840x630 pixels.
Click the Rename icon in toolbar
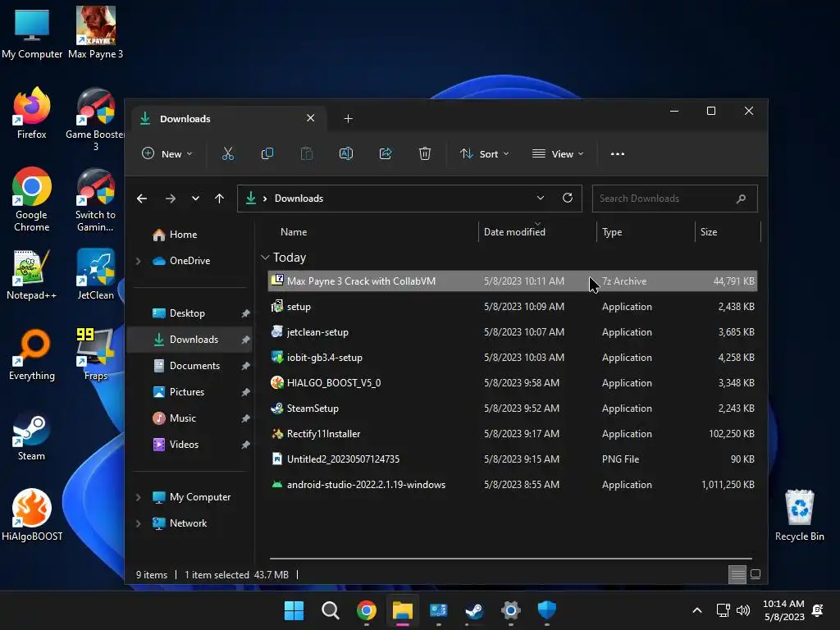click(x=346, y=153)
